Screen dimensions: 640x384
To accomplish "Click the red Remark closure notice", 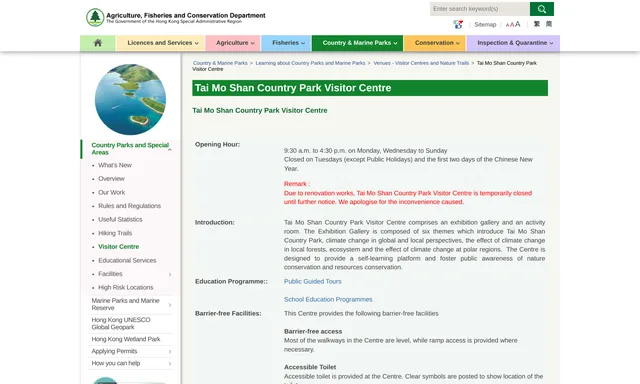I will [408, 193].
